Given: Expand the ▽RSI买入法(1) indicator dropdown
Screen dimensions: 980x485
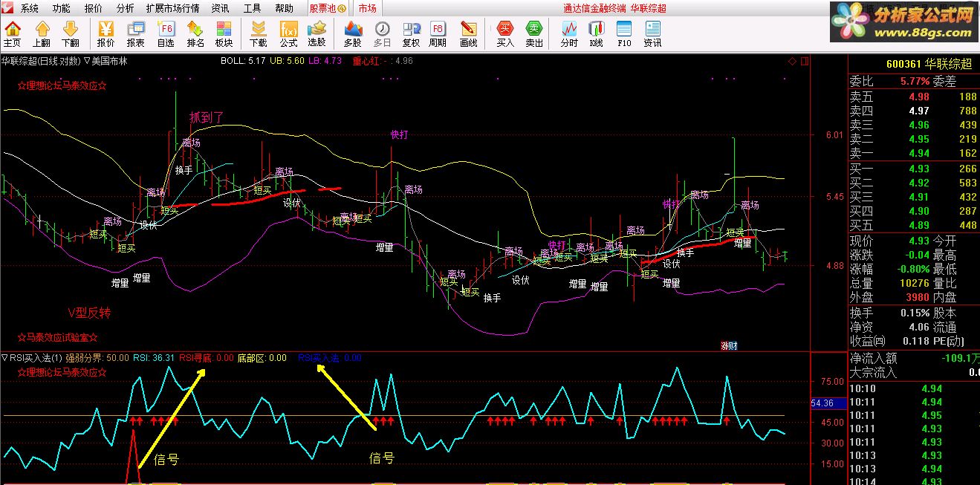Looking at the screenshot, I should [x=32, y=358].
